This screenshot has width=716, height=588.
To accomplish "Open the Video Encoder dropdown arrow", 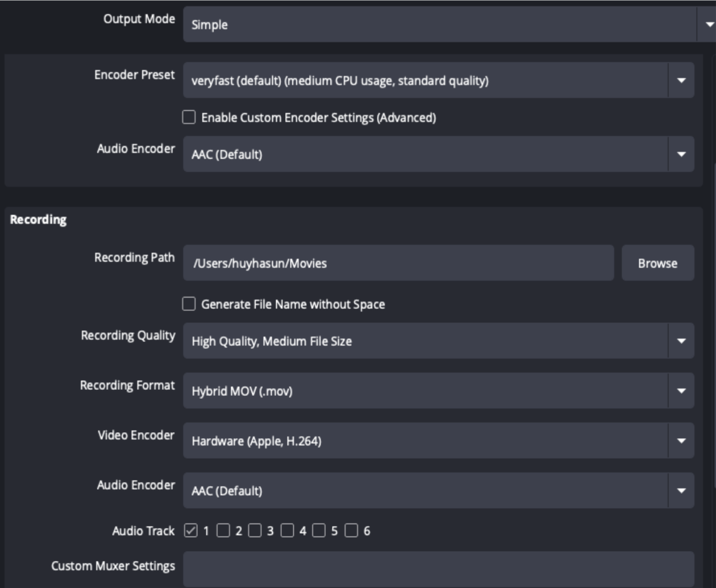I will pyautogui.click(x=681, y=441).
